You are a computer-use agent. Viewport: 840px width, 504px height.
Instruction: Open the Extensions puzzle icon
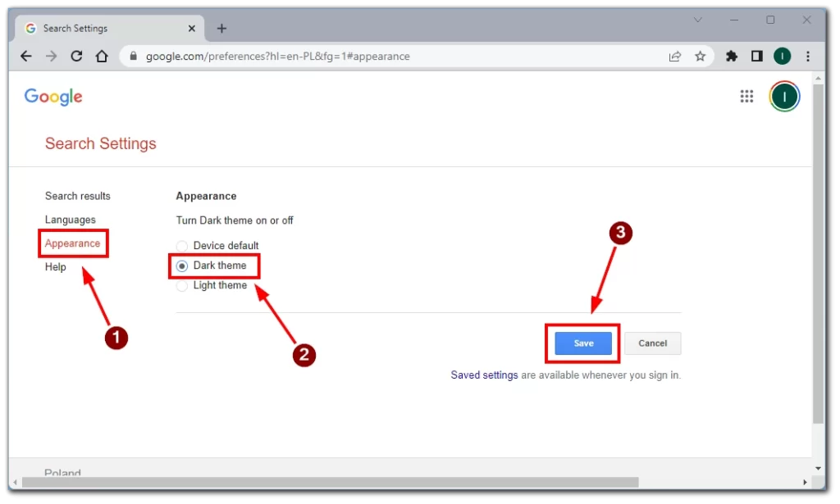click(x=731, y=57)
